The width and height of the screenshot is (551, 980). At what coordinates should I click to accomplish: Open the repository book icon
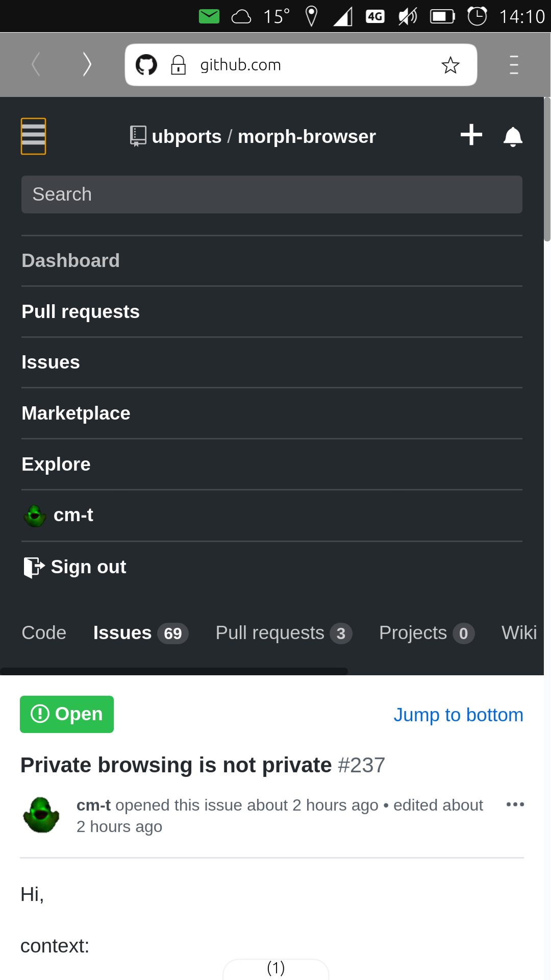coord(138,136)
